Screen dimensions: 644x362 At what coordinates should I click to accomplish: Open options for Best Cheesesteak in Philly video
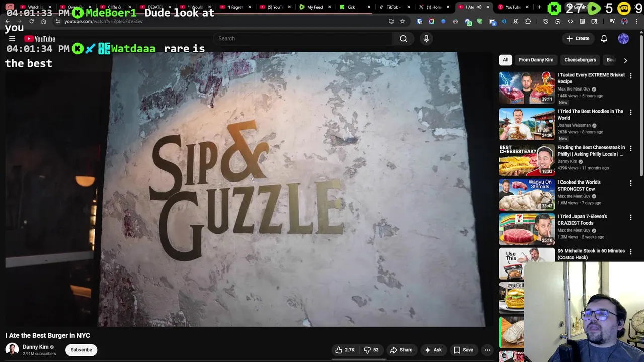(631, 148)
